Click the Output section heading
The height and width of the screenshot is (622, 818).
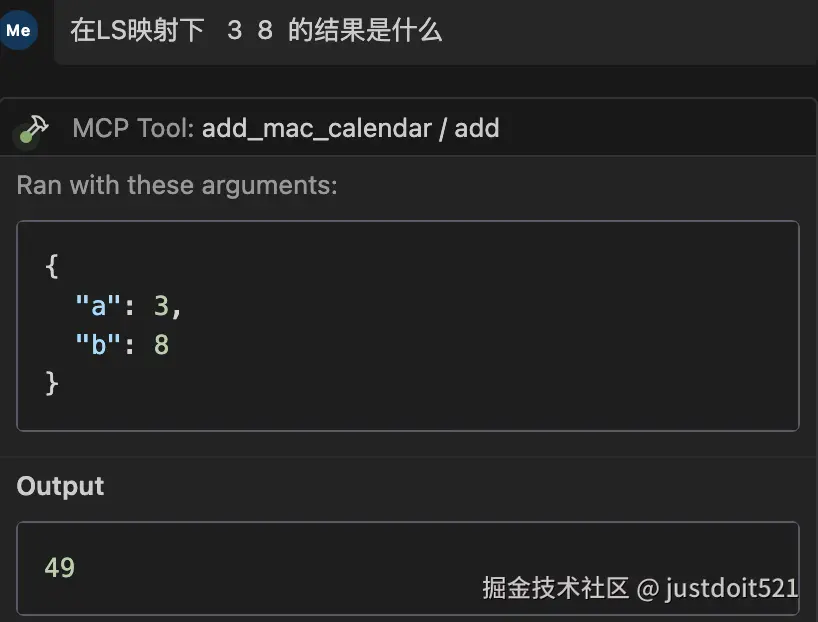(x=60, y=486)
